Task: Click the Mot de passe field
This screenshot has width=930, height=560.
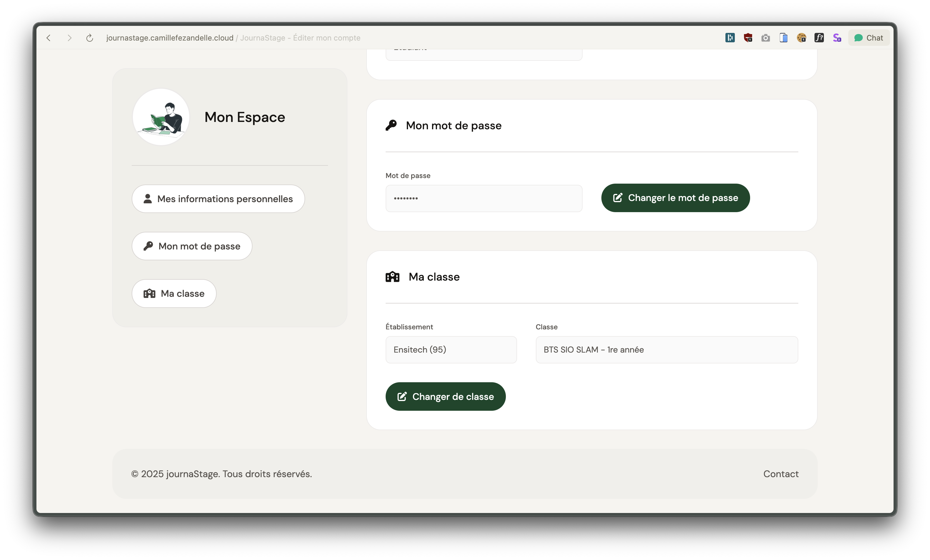Action: (484, 199)
